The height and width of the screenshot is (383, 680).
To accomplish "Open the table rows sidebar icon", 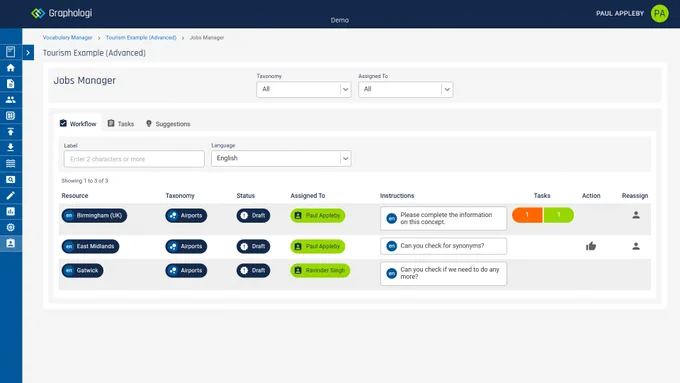I will pos(10,164).
